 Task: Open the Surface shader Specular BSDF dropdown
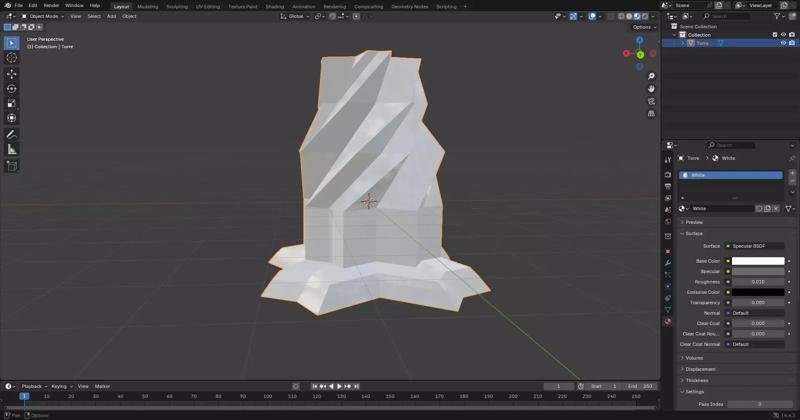tap(757, 246)
